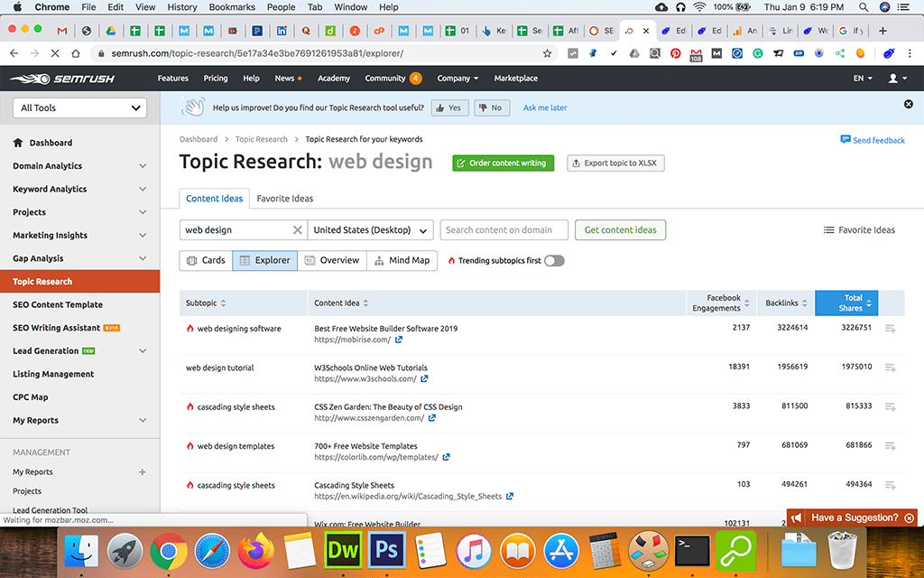Answer Yes to the feedback question
924x578 pixels.
(x=449, y=108)
